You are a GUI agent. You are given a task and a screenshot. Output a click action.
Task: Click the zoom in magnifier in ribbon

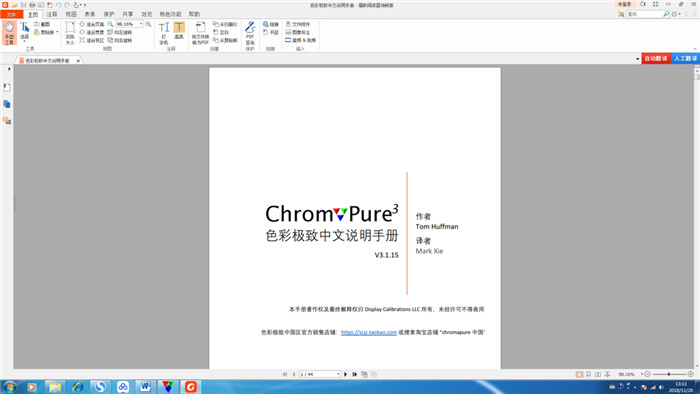pyautogui.click(x=148, y=24)
